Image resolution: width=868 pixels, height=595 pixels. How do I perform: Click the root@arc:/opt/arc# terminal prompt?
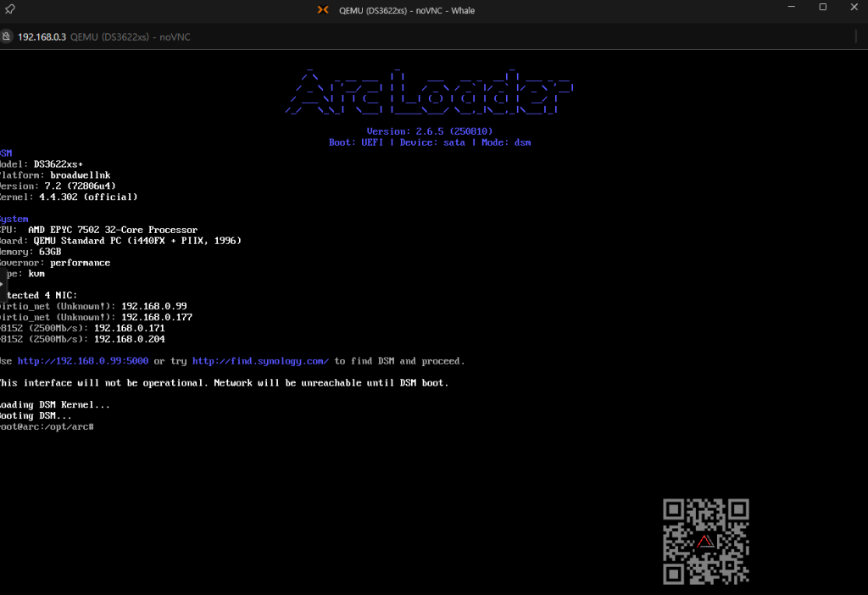pos(47,426)
